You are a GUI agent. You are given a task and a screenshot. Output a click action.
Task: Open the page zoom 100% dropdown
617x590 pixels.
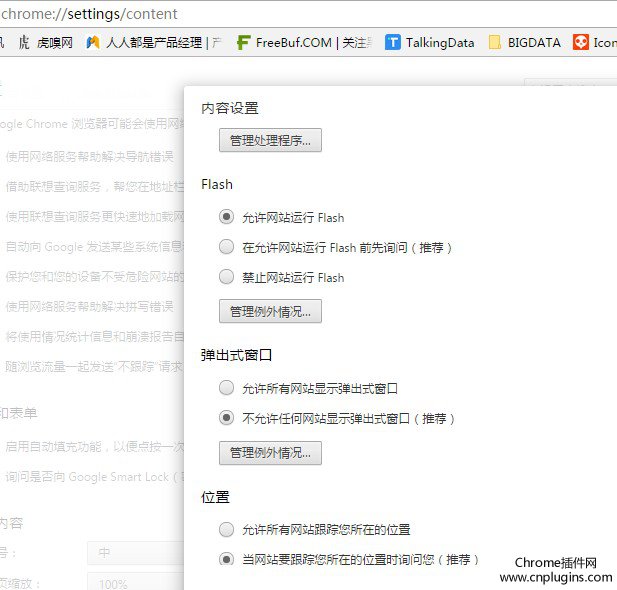pyautogui.click(x=135, y=582)
